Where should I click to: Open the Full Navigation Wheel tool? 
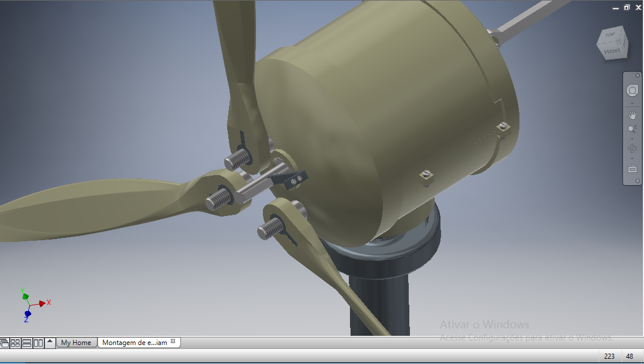632,90
